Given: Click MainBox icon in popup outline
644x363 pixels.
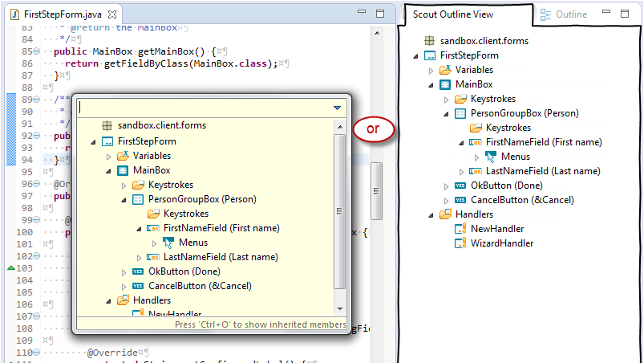Looking at the screenshot, I should (x=123, y=170).
